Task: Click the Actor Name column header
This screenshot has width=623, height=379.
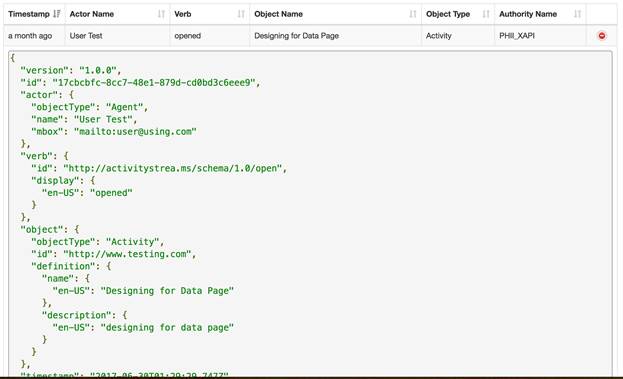Action: tap(118, 14)
